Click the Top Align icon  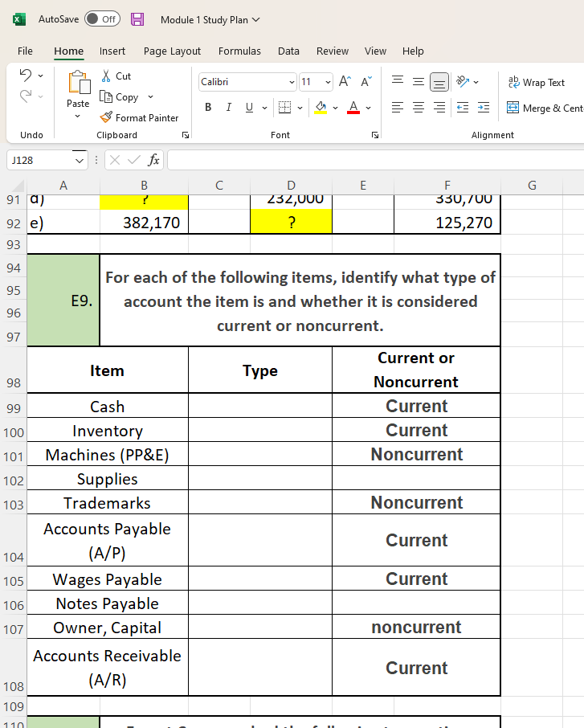click(398, 82)
